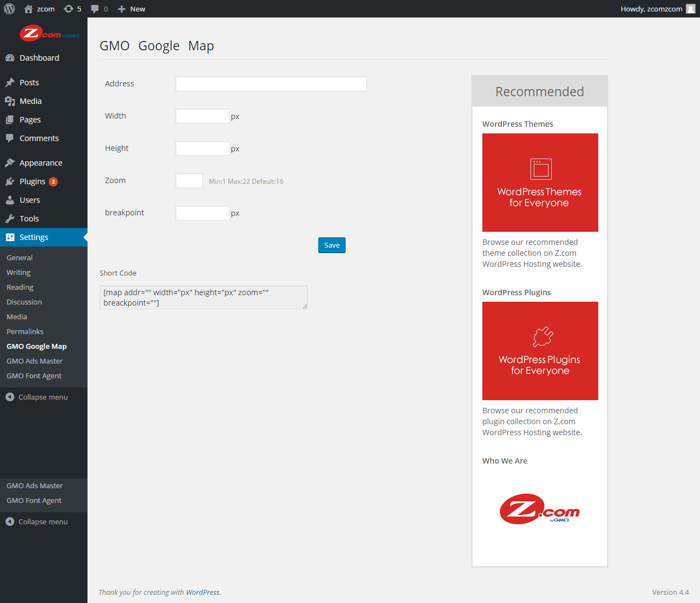Open Pages via its sidebar icon
The image size is (700, 603).
pyautogui.click(x=10, y=120)
